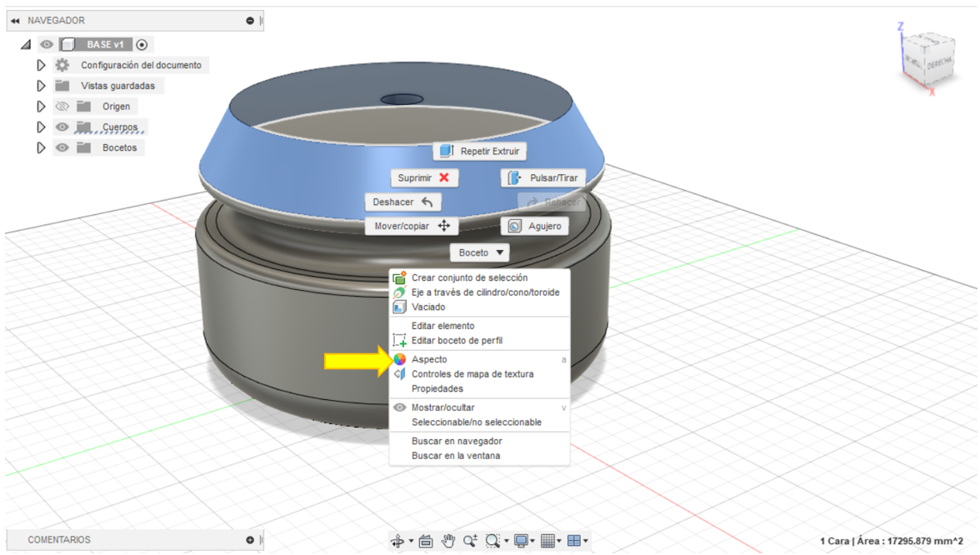Click the Cuerpos folder icon

coord(83,127)
